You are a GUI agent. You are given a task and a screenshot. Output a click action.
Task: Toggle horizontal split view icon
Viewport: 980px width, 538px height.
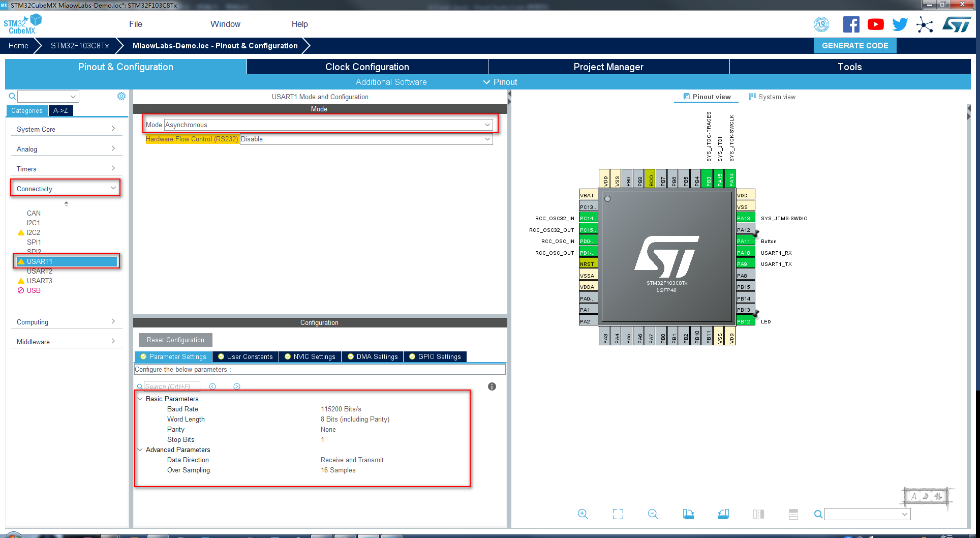click(793, 514)
